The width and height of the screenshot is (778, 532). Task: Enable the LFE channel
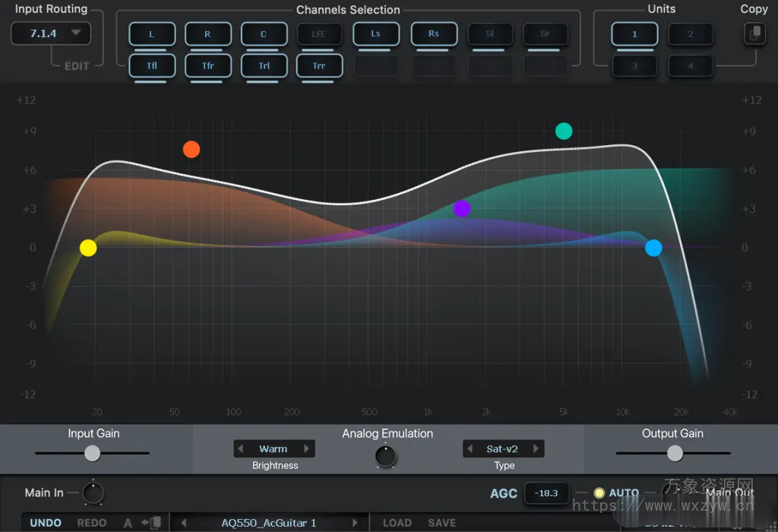(x=319, y=33)
